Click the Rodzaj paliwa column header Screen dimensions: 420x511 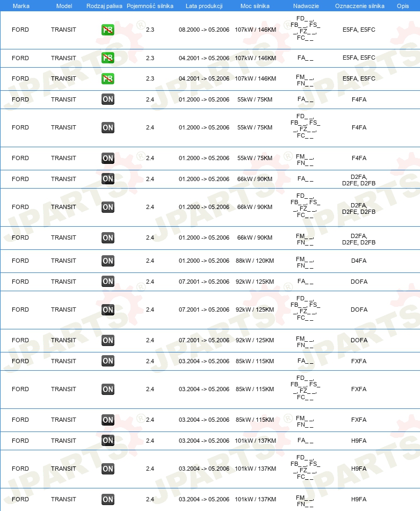[x=104, y=6]
